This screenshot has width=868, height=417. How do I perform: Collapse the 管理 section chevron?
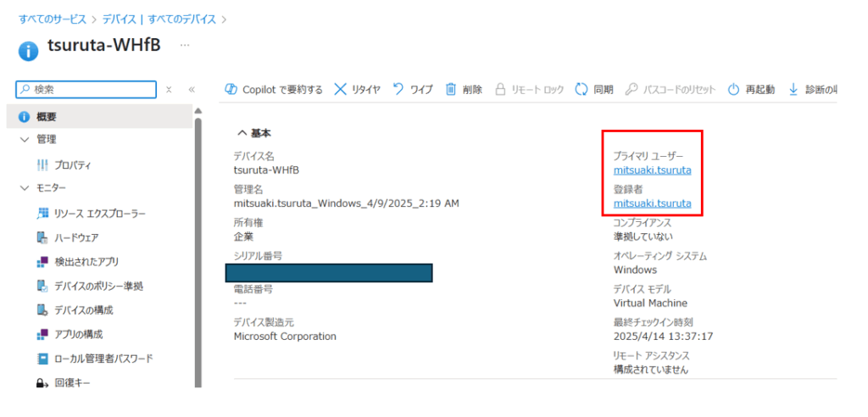click(25, 140)
